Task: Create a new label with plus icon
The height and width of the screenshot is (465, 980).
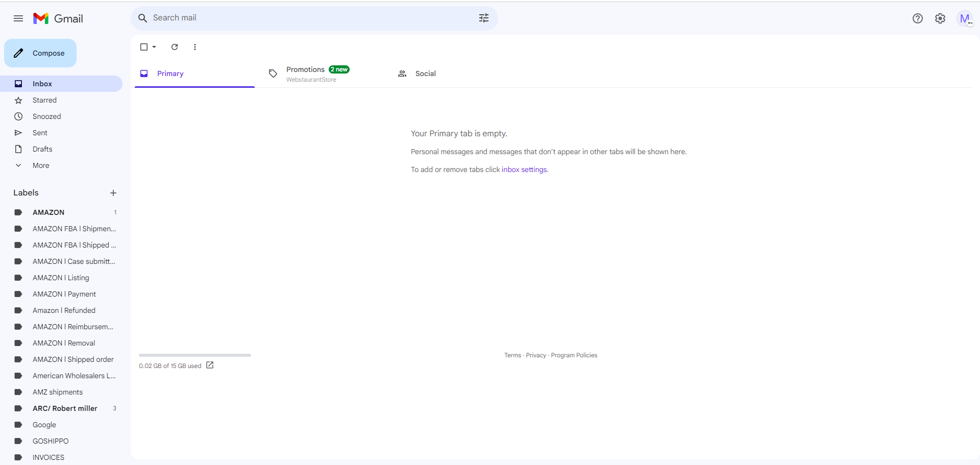Action: pos(113,193)
